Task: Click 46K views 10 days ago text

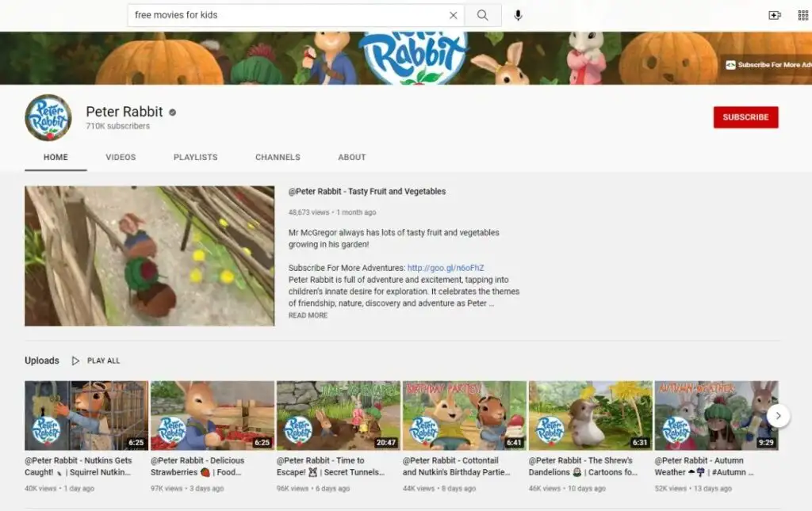Action: point(567,488)
